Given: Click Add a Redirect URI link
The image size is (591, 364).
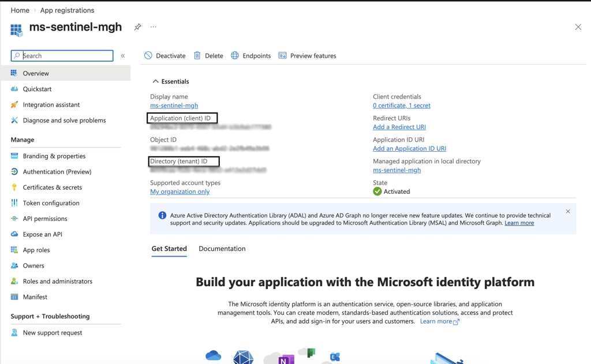Looking at the screenshot, I should tap(399, 127).
